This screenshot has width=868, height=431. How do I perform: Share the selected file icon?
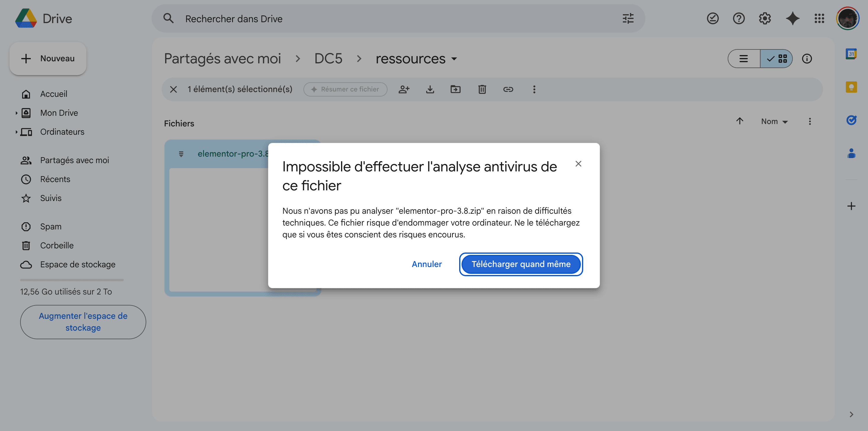point(404,89)
